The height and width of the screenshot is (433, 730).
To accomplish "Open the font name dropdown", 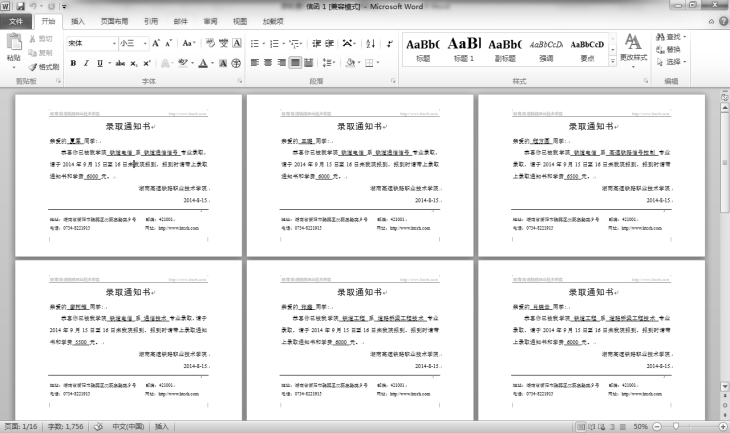I will (x=115, y=43).
